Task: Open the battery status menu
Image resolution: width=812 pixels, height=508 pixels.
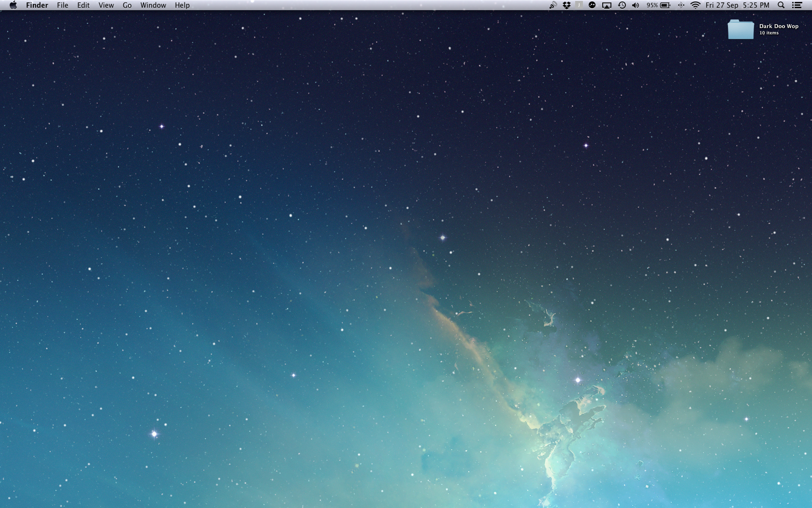Action: point(658,5)
